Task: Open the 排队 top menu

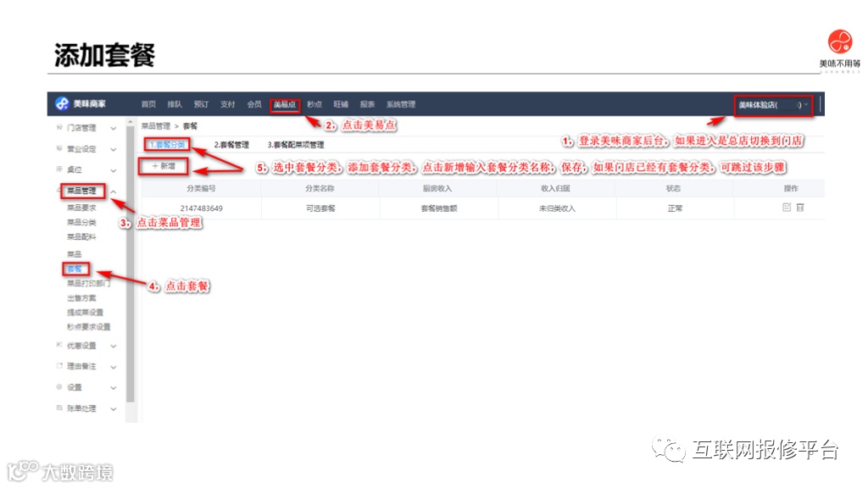Action: (175, 104)
